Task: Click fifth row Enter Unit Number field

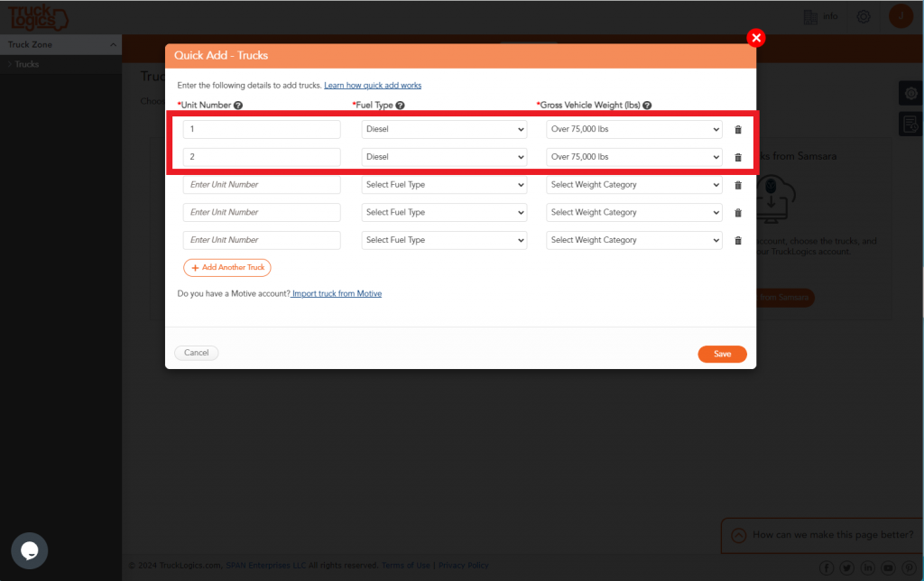Action: coord(262,240)
